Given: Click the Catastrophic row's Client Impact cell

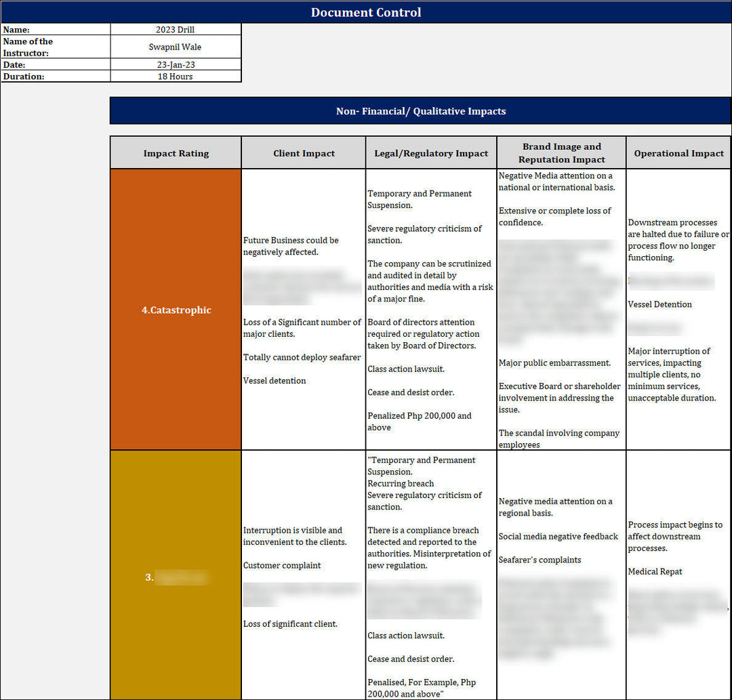Looking at the screenshot, I should coord(304,310).
